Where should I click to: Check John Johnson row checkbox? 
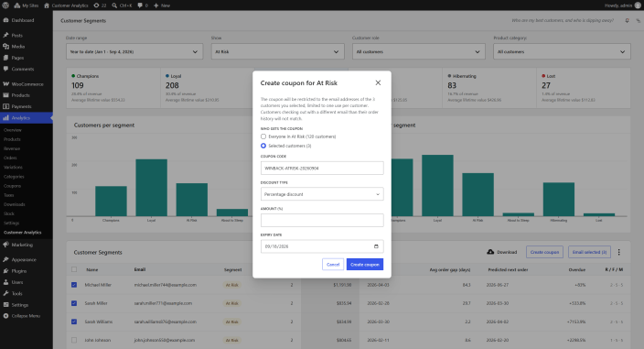point(74,341)
